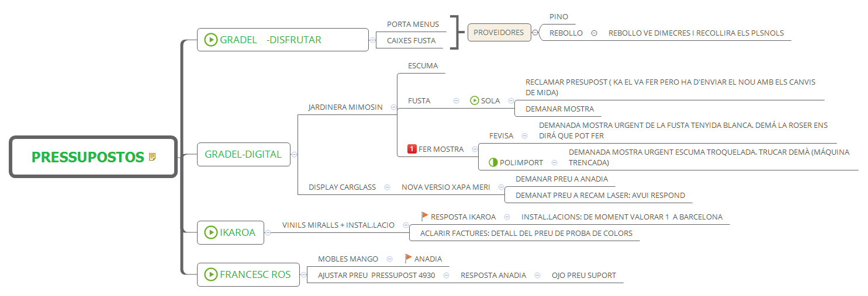The width and height of the screenshot is (868, 296).
Task: Collapse the DISPLAY CARGLASS branch
Action: 387,187
